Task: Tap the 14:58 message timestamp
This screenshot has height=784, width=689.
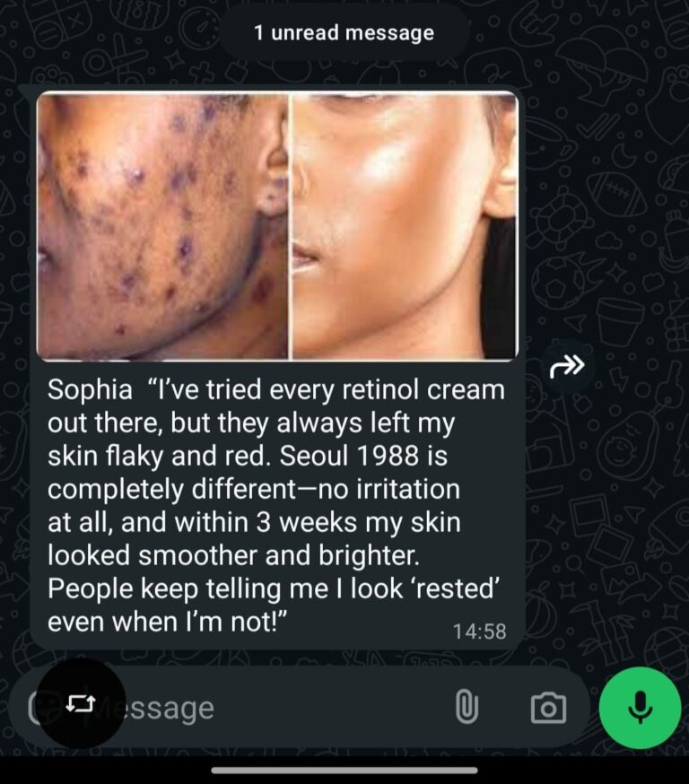Action: point(479,632)
